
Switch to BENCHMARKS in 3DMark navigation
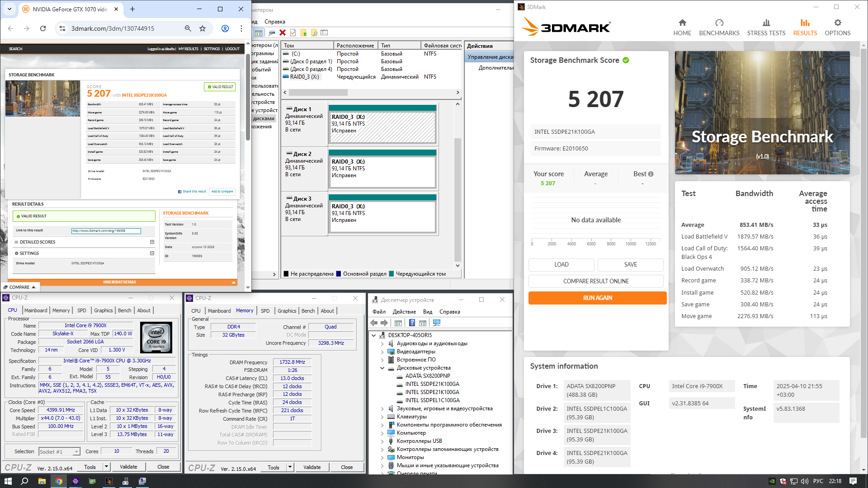coord(719,27)
